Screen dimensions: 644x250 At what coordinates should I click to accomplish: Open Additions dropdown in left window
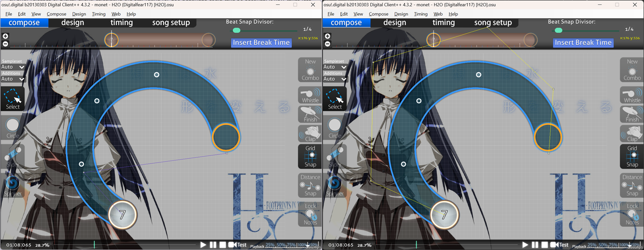point(13,79)
